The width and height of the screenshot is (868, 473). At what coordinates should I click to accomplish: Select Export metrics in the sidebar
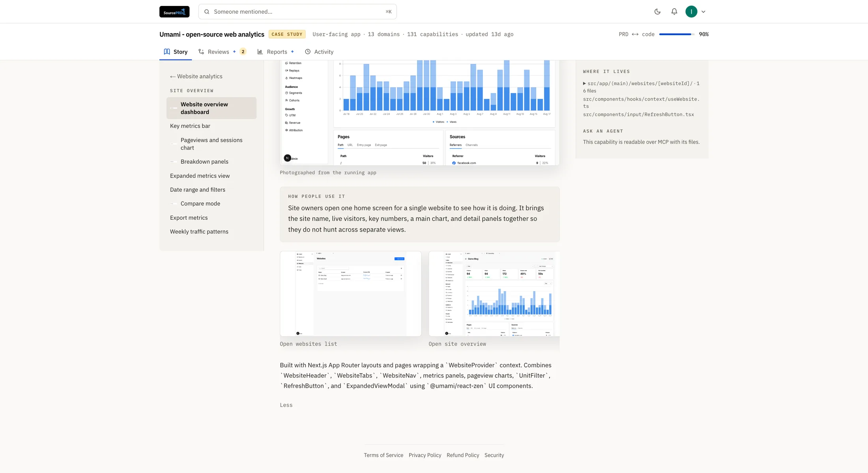pyautogui.click(x=189, y=218)
